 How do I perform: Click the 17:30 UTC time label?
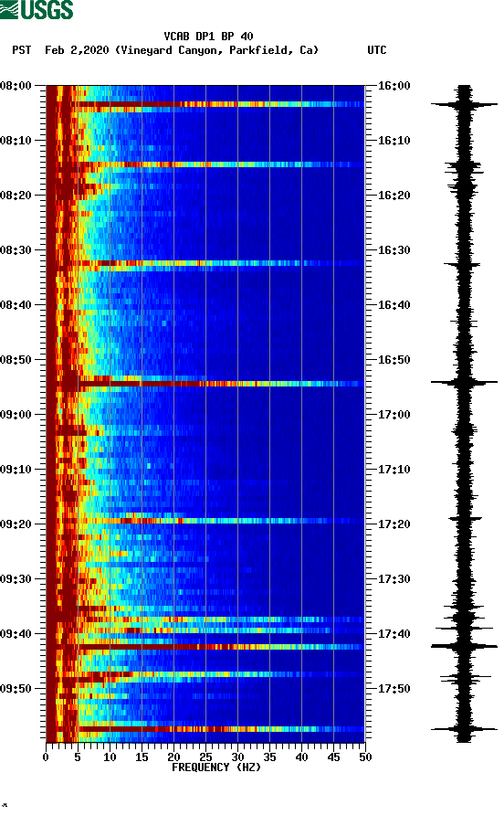click(x=394, y=579)
